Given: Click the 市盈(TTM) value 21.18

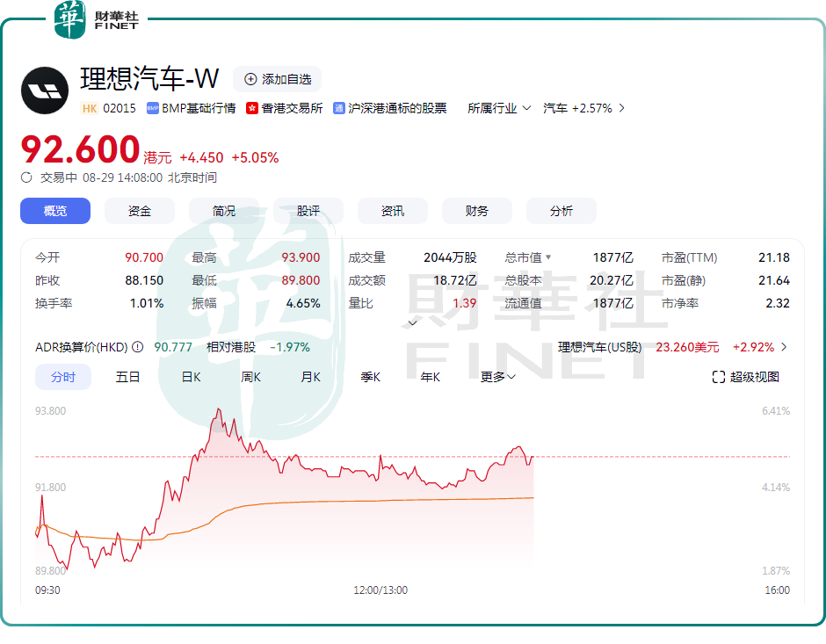Looking at the screenshot, I should (x=774, y=257).
